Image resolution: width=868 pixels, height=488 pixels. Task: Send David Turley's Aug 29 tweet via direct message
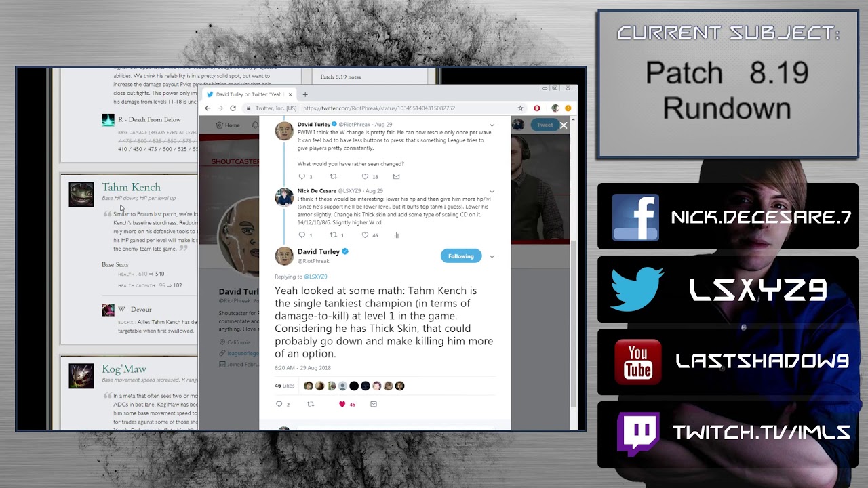(x=396, y=176)
